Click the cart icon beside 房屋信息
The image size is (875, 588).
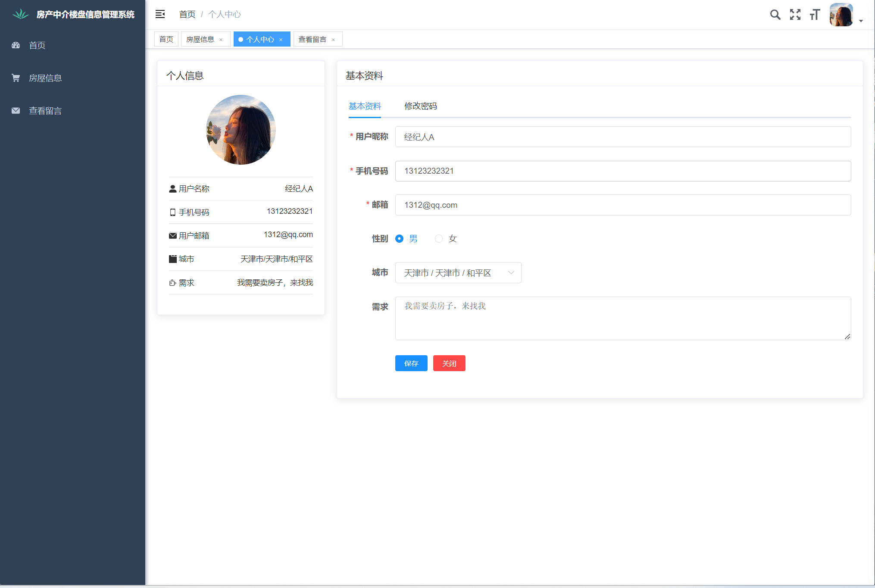pyautogui.click(x=16, y=78)
